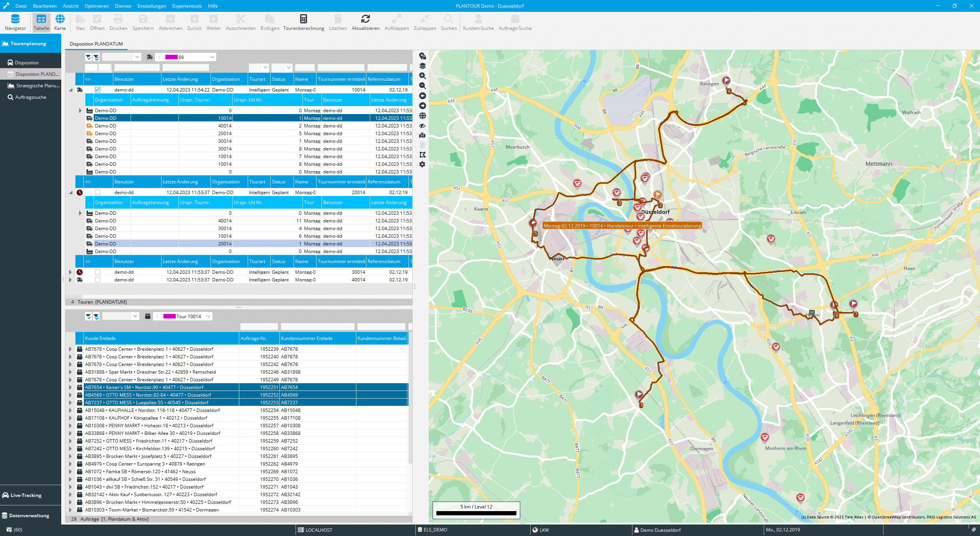Zoom in on the map
Viewport: 980px width, 536px height.
coord(423,76)
